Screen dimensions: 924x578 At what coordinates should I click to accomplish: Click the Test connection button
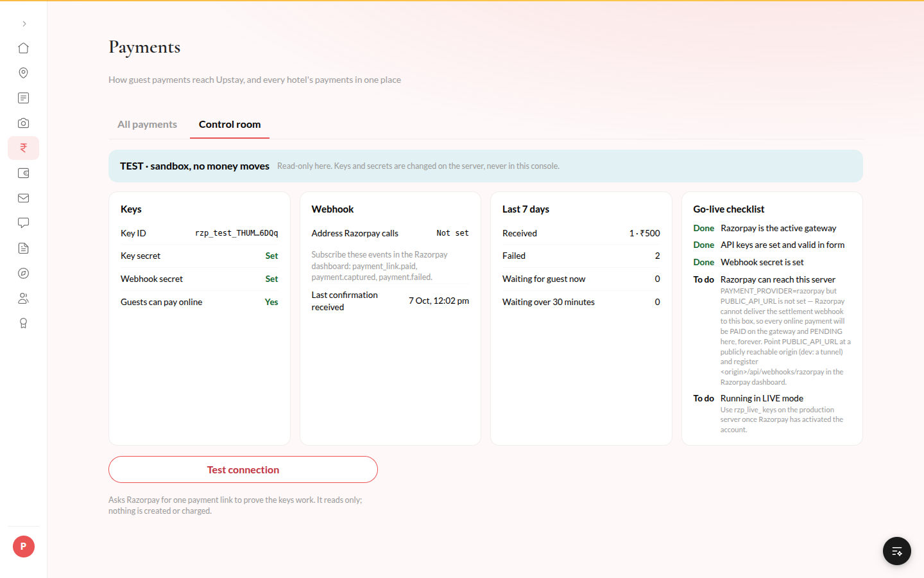click(243, 469)
